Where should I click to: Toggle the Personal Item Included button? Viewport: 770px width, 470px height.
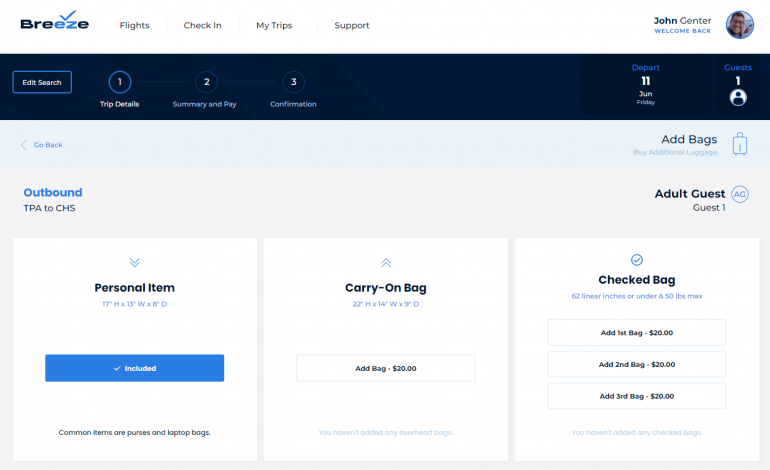pos(135,368)
